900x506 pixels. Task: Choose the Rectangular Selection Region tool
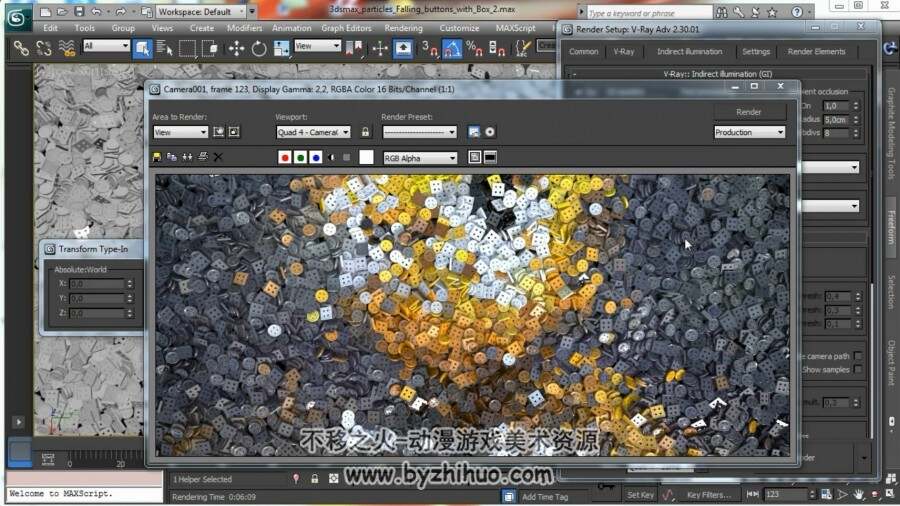187,49
